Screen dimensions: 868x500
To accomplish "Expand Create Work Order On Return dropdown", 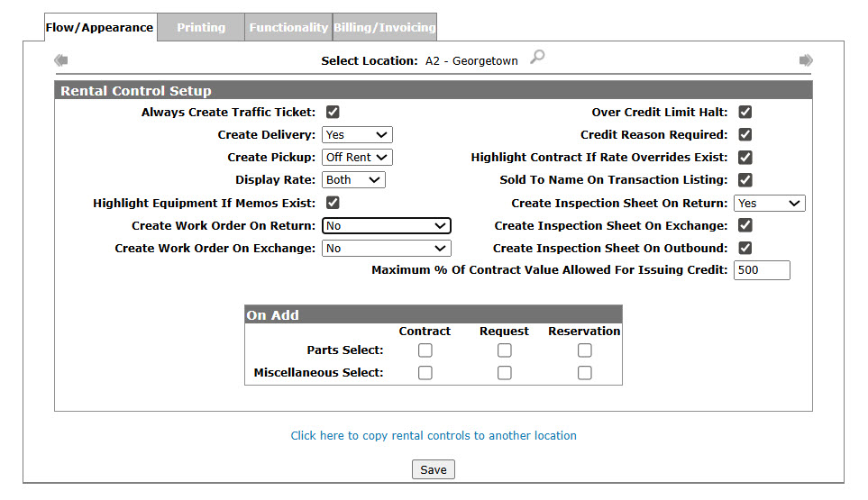I will pos(386,225).
